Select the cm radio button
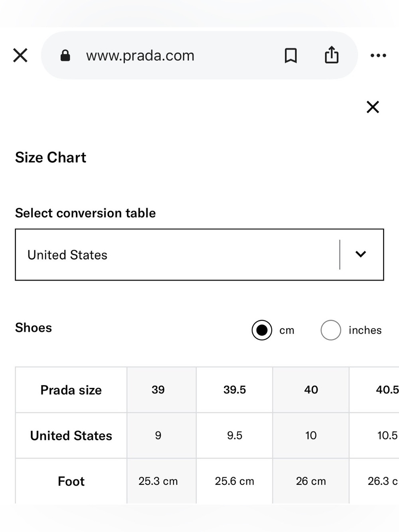The image size is (399, 532). tap(262, 330)
